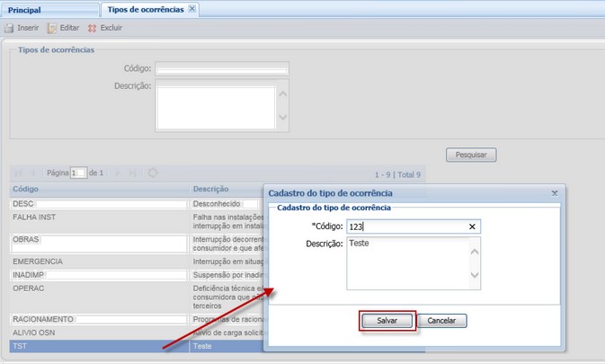Click the Inserir toolbar icon
Image resolution: width=605 pixels, height=364 pixels.
pyautogui.click(x=9, y=28)
